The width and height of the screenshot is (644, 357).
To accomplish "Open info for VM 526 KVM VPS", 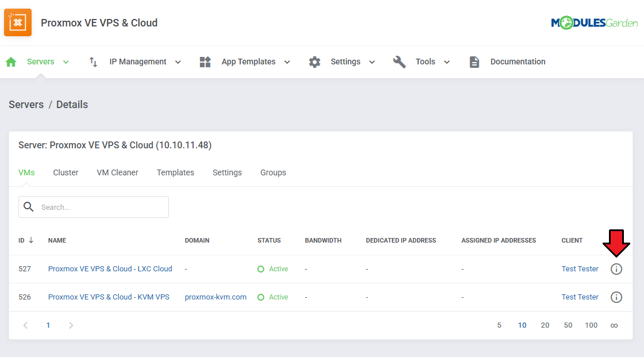I will coord(616,297).
